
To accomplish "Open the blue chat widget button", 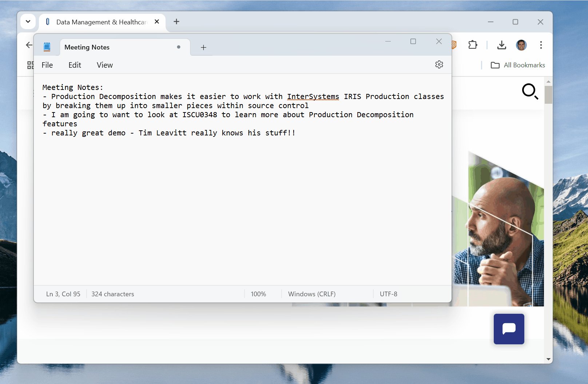I will 509,329.
